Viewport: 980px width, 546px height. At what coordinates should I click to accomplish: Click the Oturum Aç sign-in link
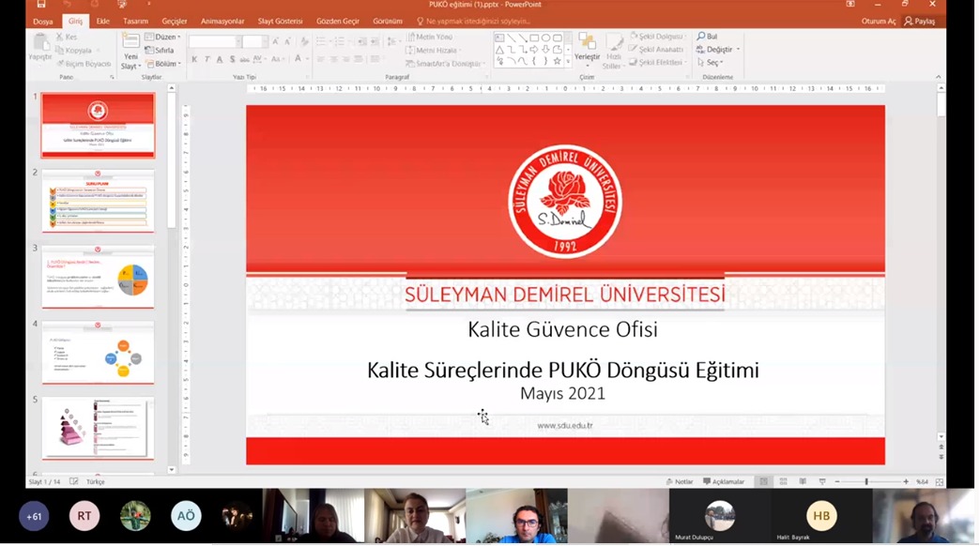coord(879,21)
